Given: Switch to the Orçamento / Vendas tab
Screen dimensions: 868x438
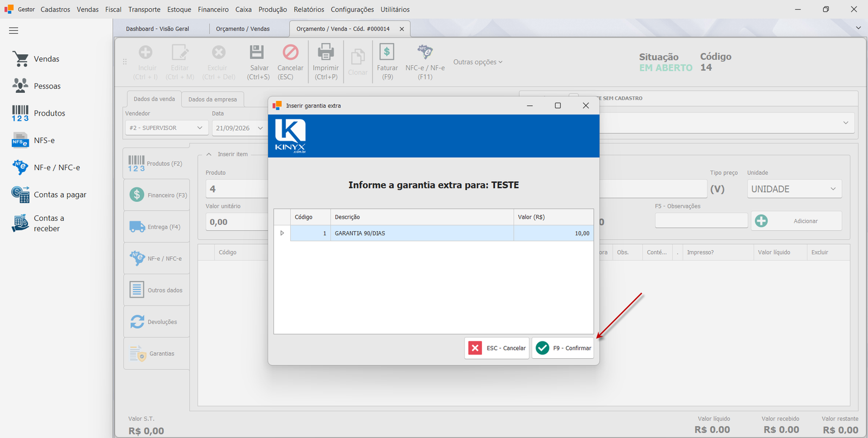Looking at the screenshot, I should [242, 29].
